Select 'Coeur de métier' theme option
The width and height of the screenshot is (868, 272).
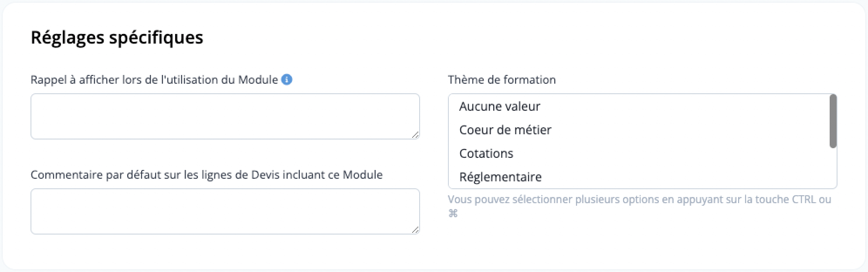[505, 130]
